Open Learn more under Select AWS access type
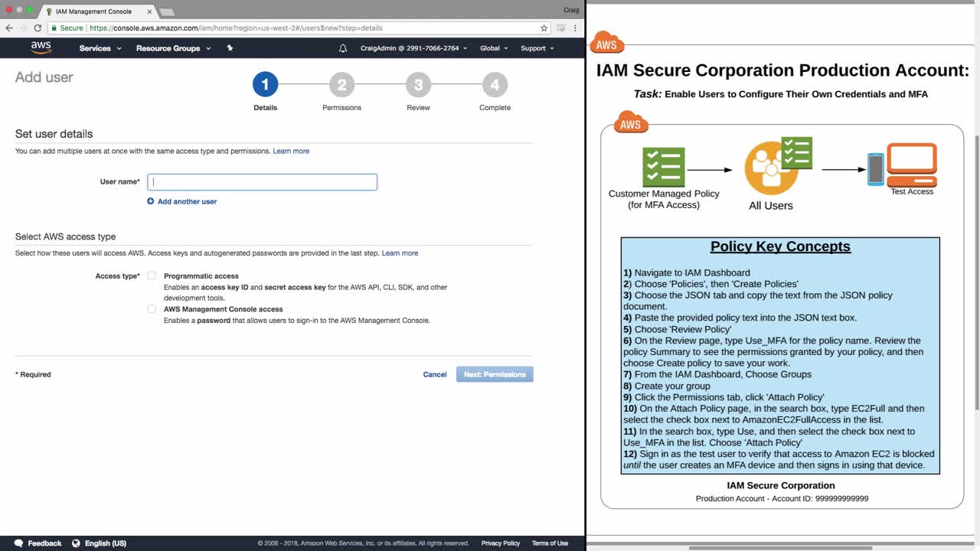The image size is (980, 551). click(x=400, y=253)
